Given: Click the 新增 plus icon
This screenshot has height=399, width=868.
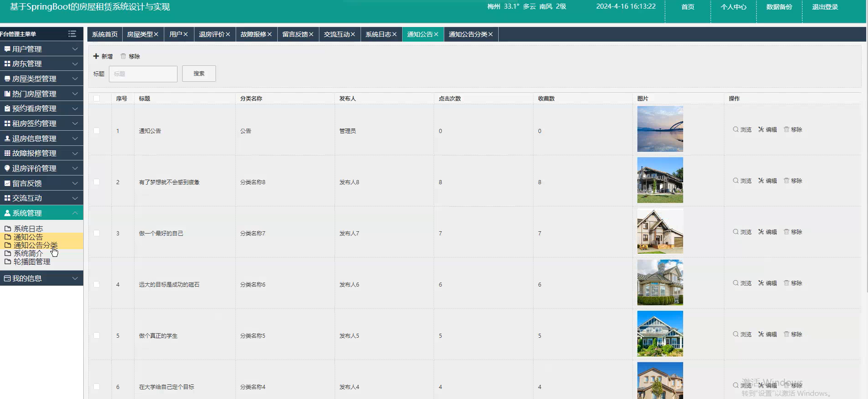Looking at the screenshot, I should click(x=96, y=56).
